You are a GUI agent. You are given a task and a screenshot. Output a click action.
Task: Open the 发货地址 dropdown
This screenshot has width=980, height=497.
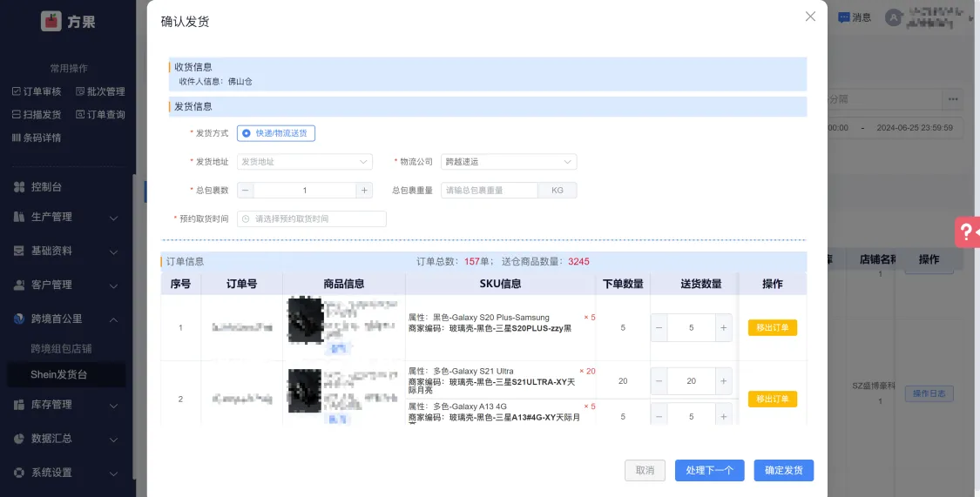point(304,162)
